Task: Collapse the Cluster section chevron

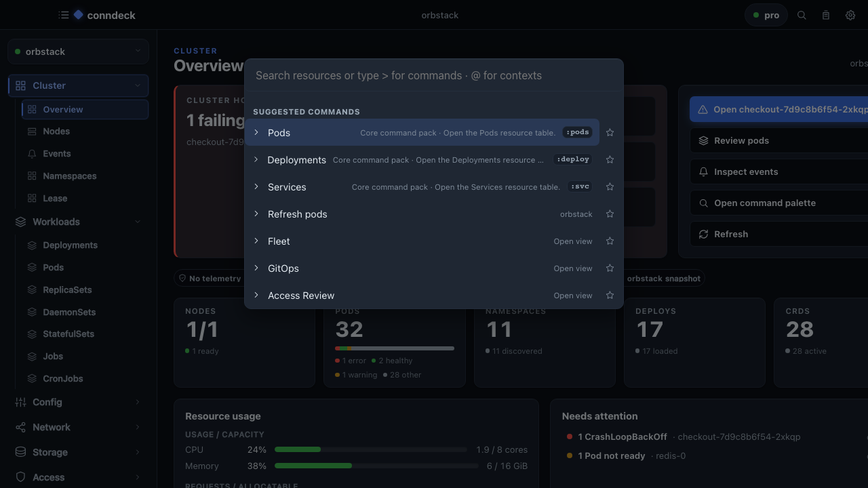Action: pyautogui.click(x=138, y=85)
